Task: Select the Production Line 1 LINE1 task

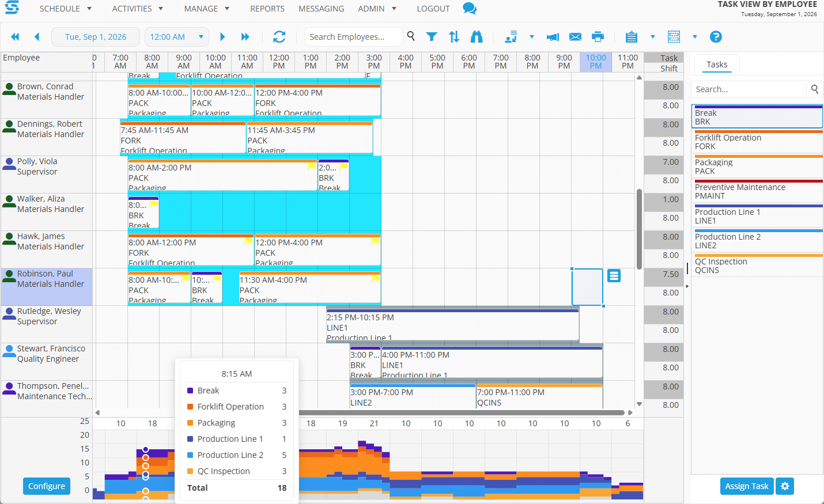Action: pyautogui.click(x=757, y=215)
